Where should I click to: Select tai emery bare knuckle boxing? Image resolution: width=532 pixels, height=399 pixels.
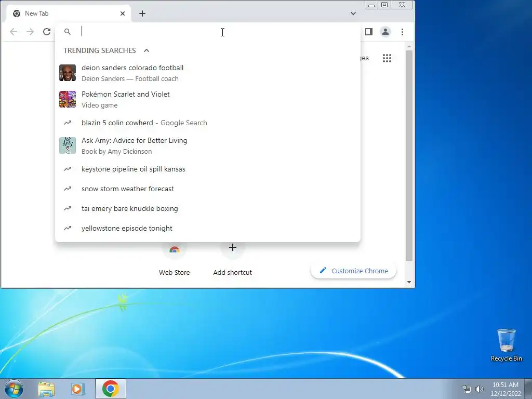click(208, 208)
